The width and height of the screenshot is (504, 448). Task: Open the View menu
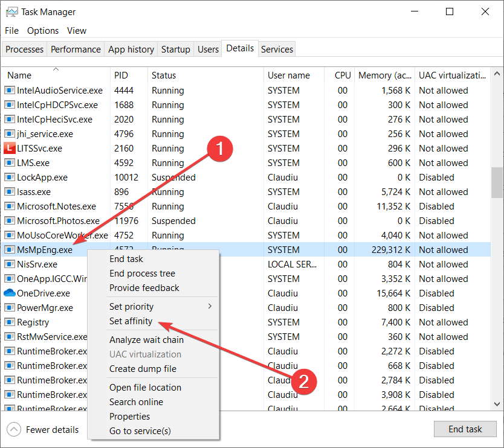[x=77, y=31]
